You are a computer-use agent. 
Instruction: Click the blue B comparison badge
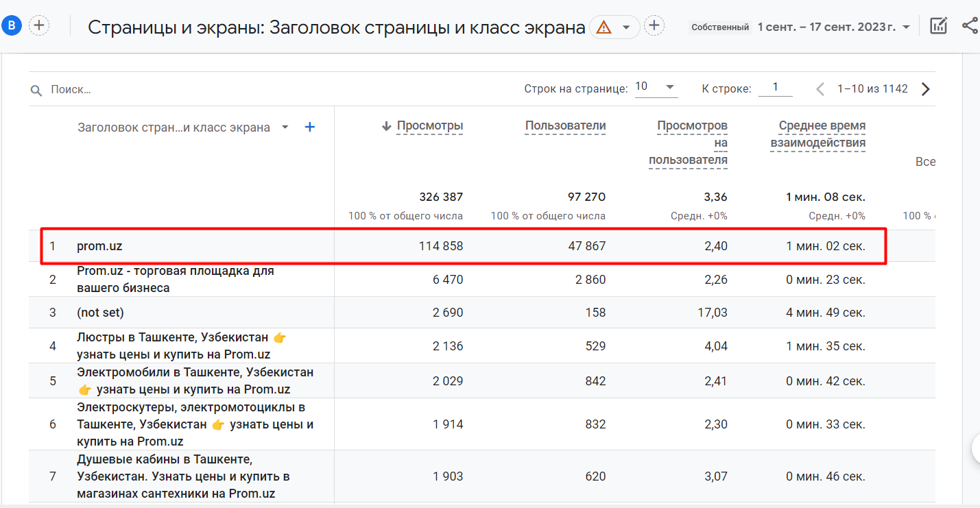tap(12, 26)
